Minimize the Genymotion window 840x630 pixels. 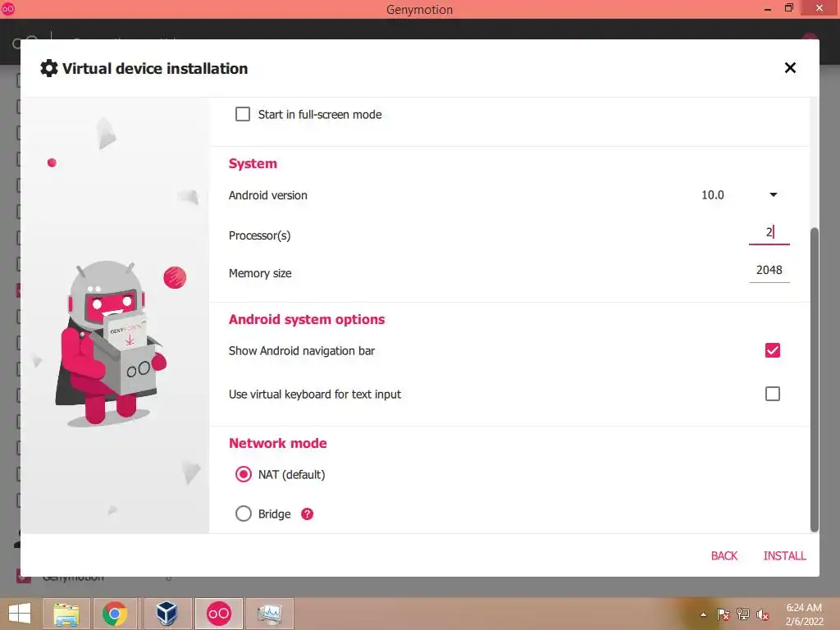767,8
